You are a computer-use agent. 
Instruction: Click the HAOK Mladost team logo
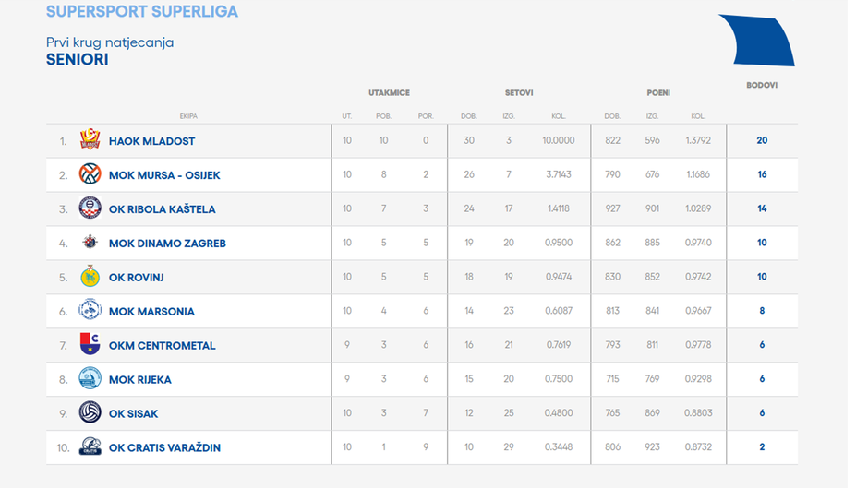90,141
